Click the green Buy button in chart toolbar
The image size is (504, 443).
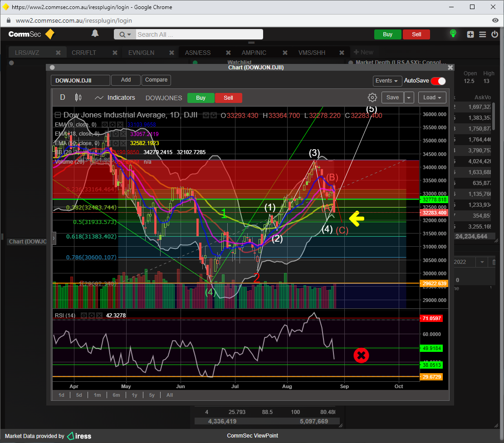[x=201, y=98]
